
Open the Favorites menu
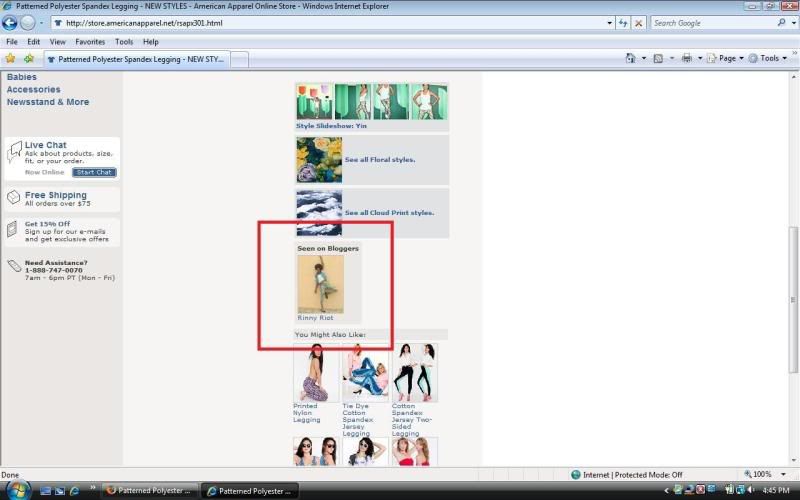click(x=90, y=42)
